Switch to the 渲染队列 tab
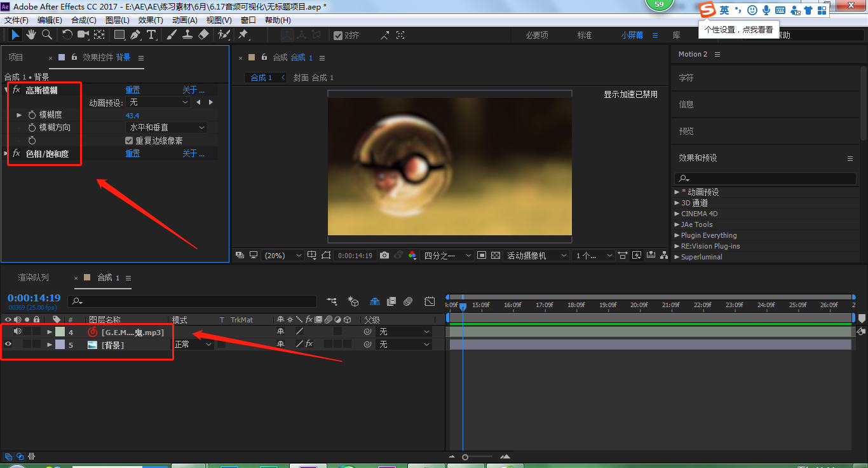This screenshot has height=468, width=868. click(33, 278)
